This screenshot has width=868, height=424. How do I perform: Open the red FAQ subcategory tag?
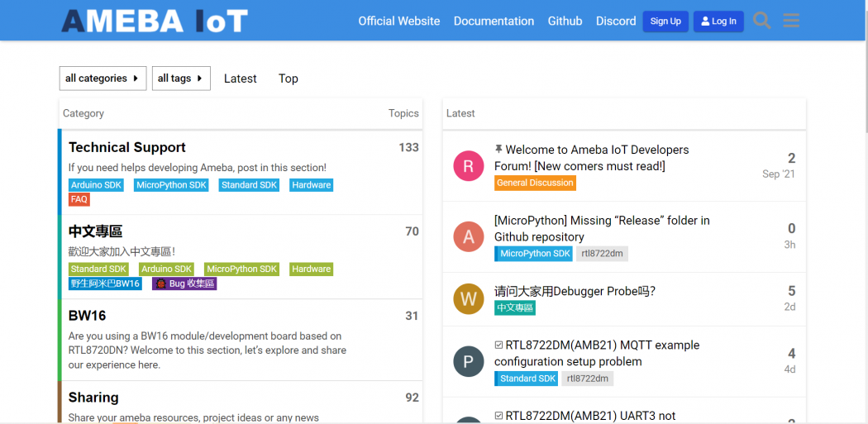click(x=79, y=199)
